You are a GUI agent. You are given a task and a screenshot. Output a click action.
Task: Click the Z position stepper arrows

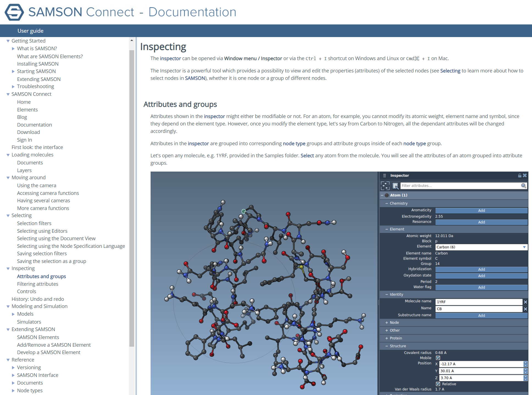(525, 378)
